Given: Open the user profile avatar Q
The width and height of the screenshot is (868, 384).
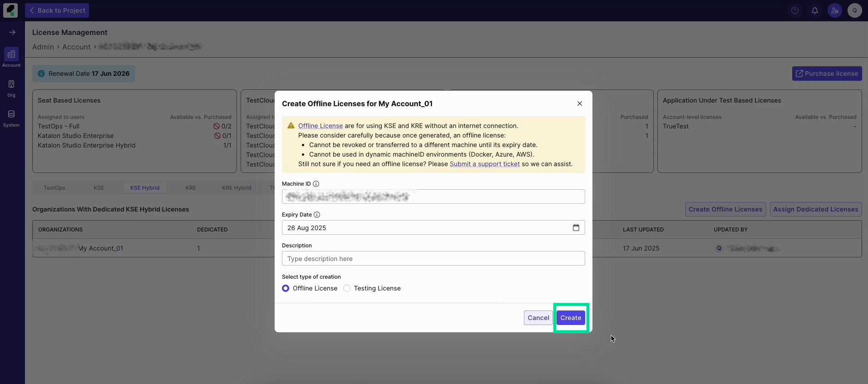Looking at the screenshot, I should click(855, 10).
